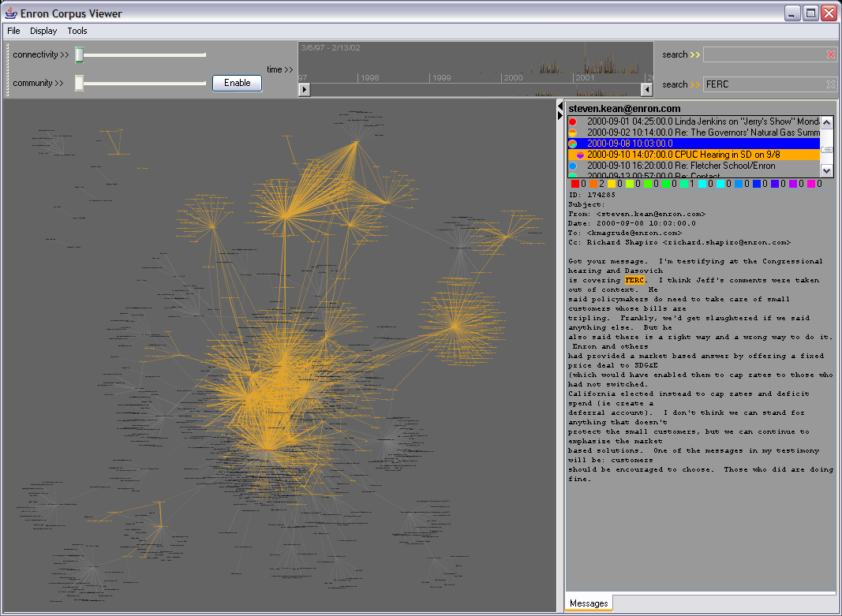Click the orange color swatch
Image resolution: width=842 pixels, height=616 pixels.
[593, 184]
